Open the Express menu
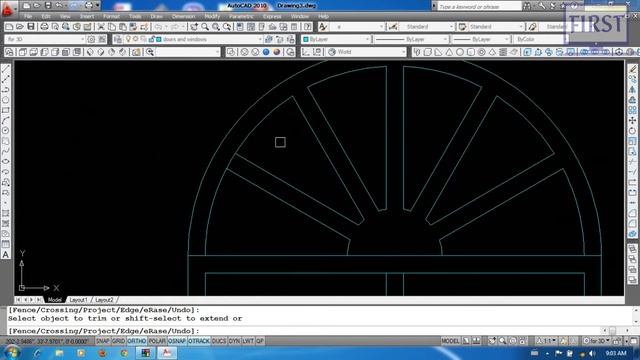The image size is (640, 360). (272, 16)
